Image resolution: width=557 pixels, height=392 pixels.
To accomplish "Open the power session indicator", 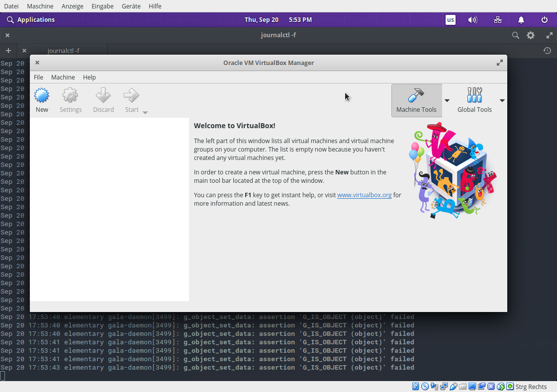I will tap(544, 20).
